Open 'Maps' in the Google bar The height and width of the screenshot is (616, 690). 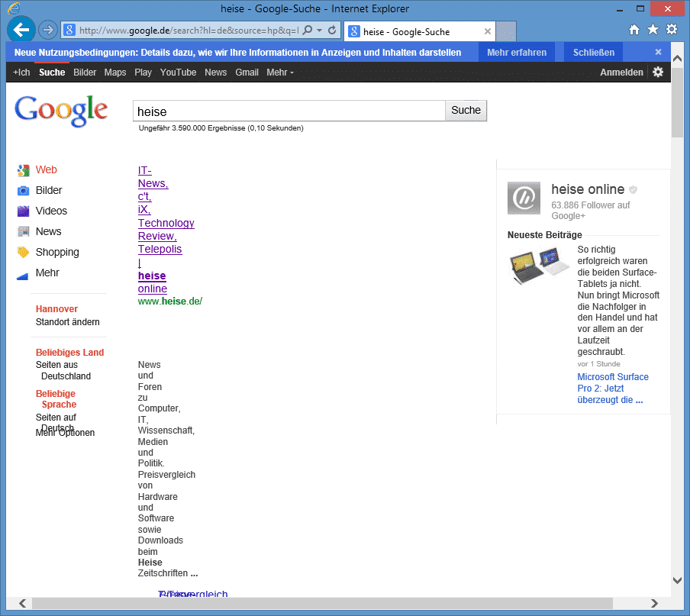[114, 73]
